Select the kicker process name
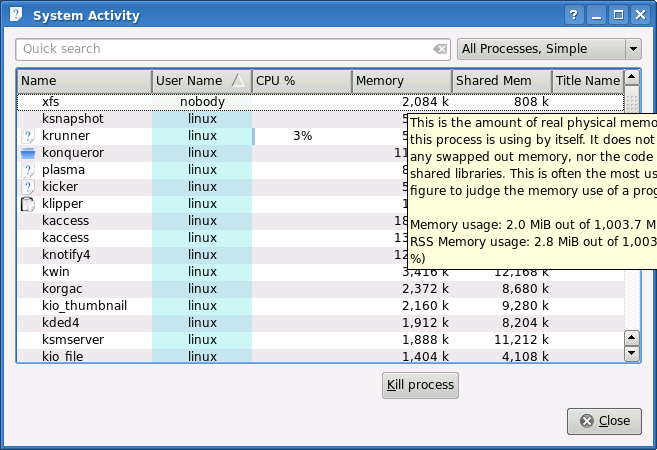Image resolution: width=657 pixels, height=450 pixels. (60, 187)
